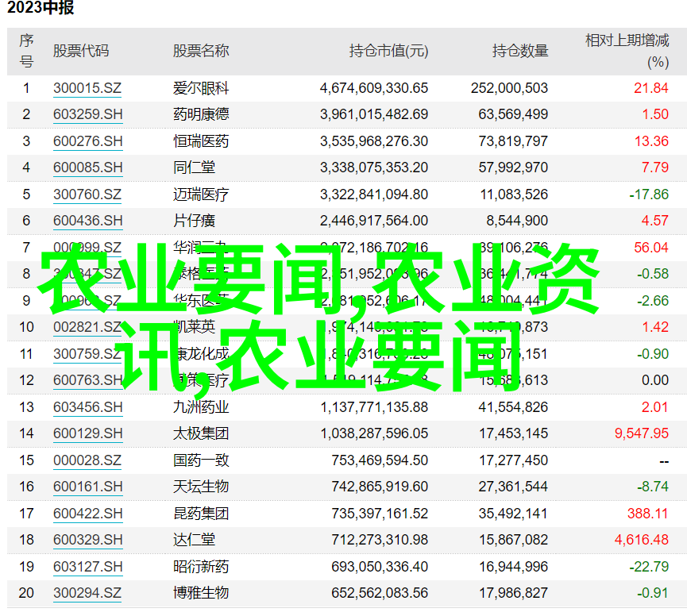Select market value 3,961,015,482.69

pos(374,114)
